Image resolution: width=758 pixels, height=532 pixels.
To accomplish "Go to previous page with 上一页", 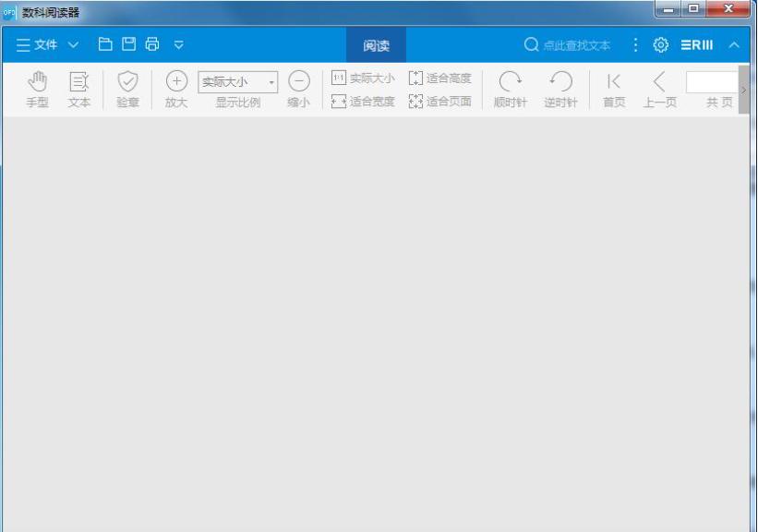I will (660, 90).
